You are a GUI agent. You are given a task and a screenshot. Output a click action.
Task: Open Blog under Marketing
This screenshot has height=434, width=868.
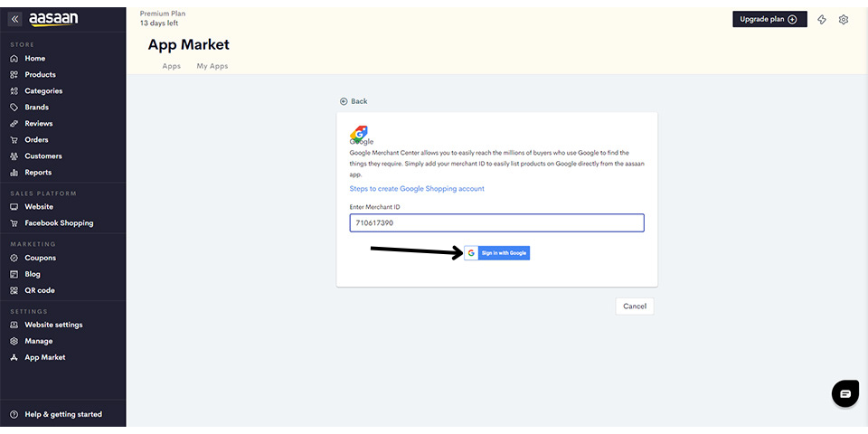33,274
